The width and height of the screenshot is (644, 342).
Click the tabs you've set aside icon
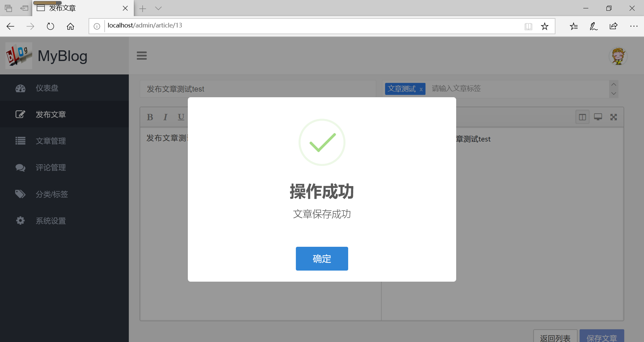tap(8, 8)
